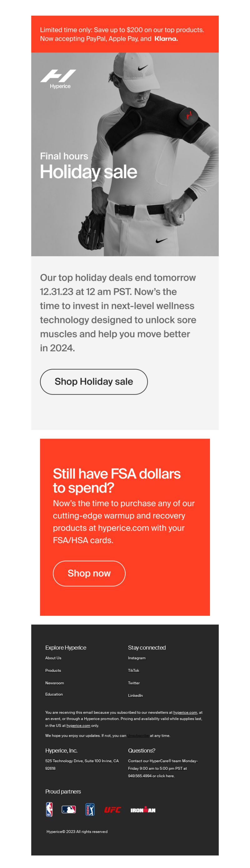The image size is (250, 868).
Task: Click the limited time savings banner
Action: pos(125,34)
